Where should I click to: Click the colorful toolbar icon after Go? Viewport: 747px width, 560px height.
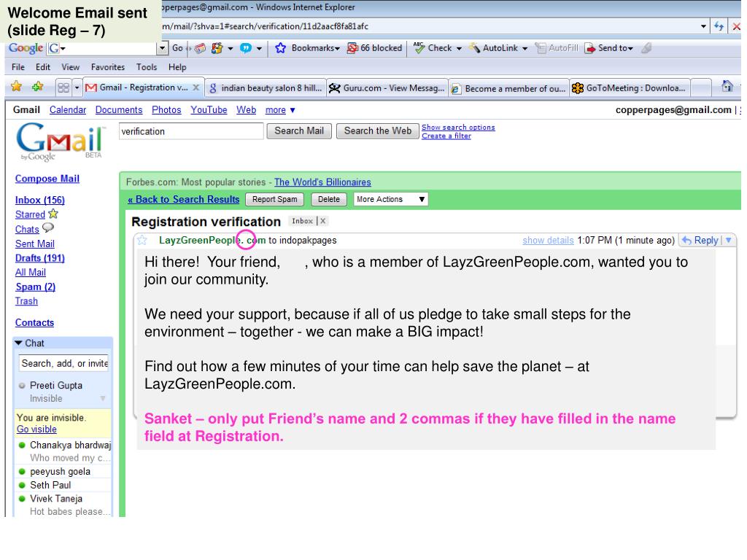point(217,48)
